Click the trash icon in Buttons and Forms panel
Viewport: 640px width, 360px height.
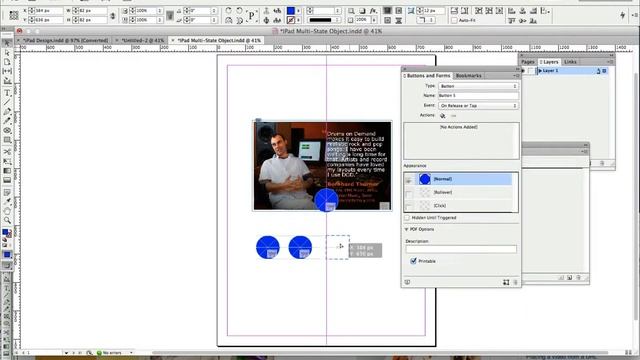pyautogui.click(x=515, y=282)
